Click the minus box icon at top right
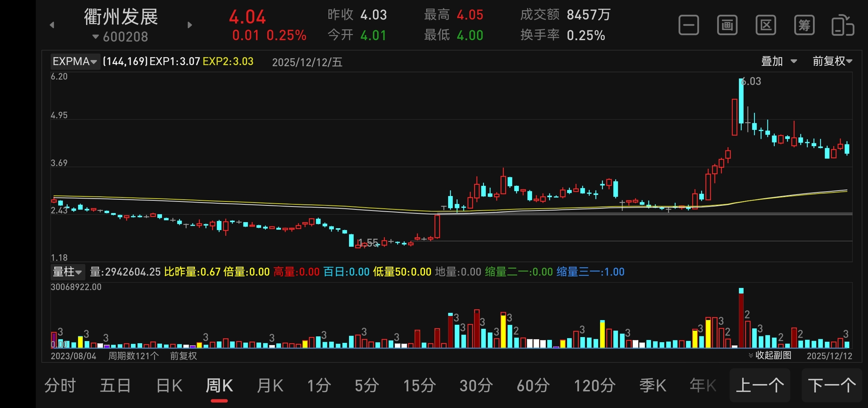 689,25
